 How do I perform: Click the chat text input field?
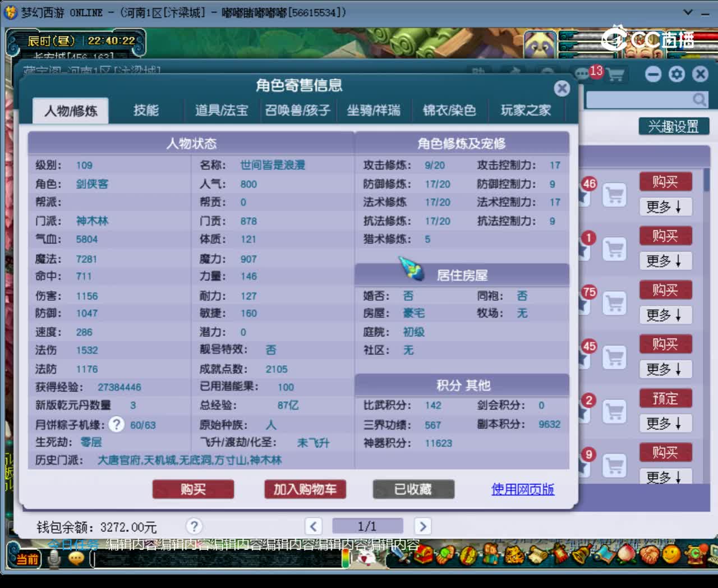point(216,559)
